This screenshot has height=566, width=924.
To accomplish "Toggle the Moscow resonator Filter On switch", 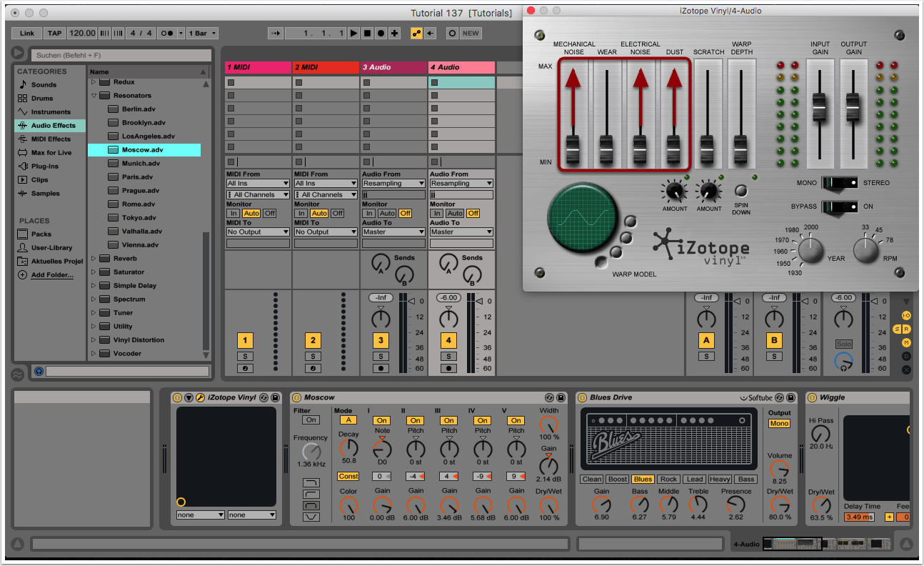I will coord(311,420).
